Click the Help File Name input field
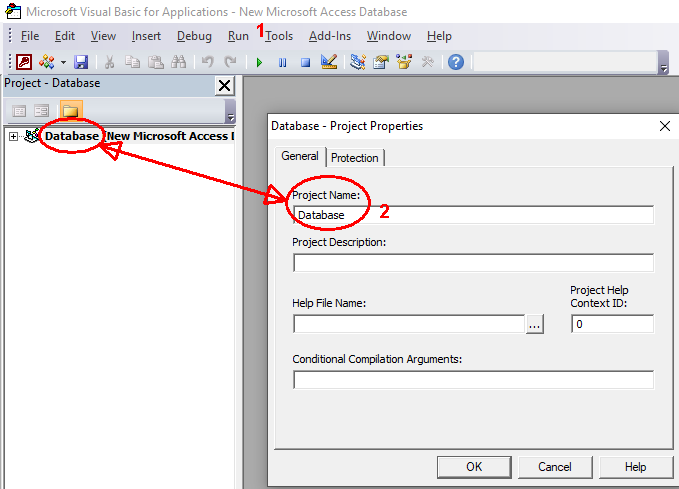 click(409, 324)
